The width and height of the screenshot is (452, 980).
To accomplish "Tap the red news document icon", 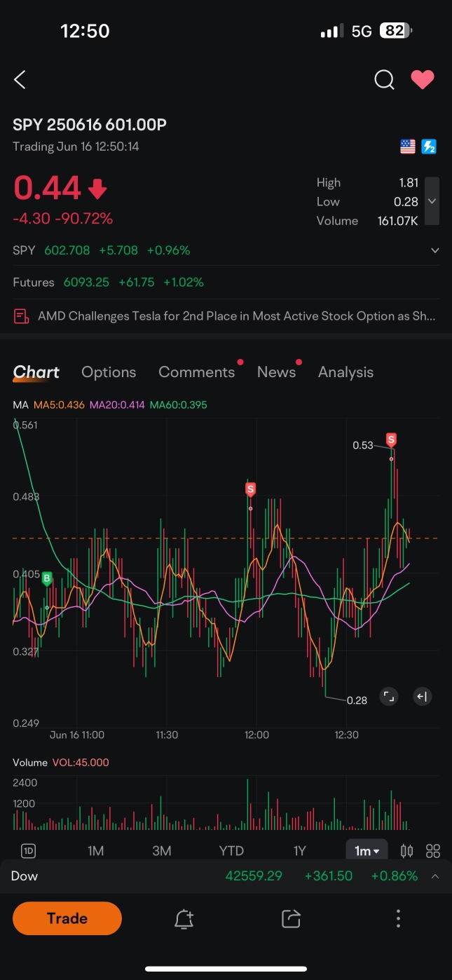I will [22, 316].
